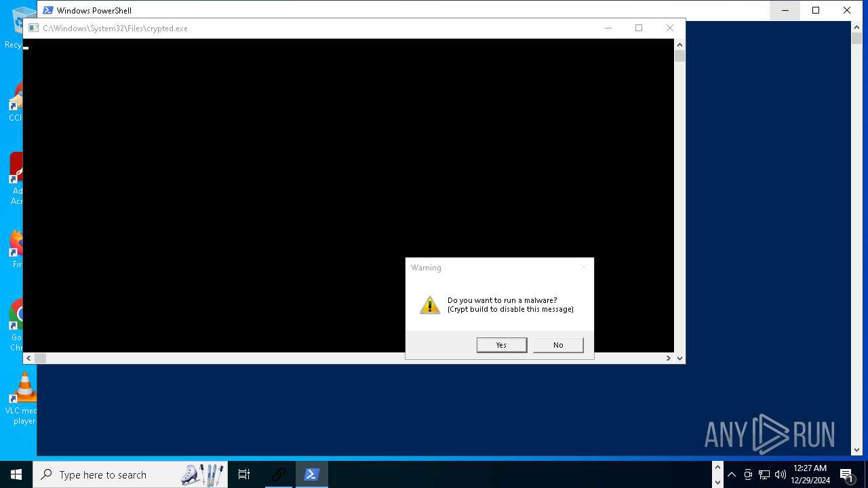This screenshot has width=868, height=488.
Task: Minimize the crypted.exe console window
Action: tap(608, 28)
